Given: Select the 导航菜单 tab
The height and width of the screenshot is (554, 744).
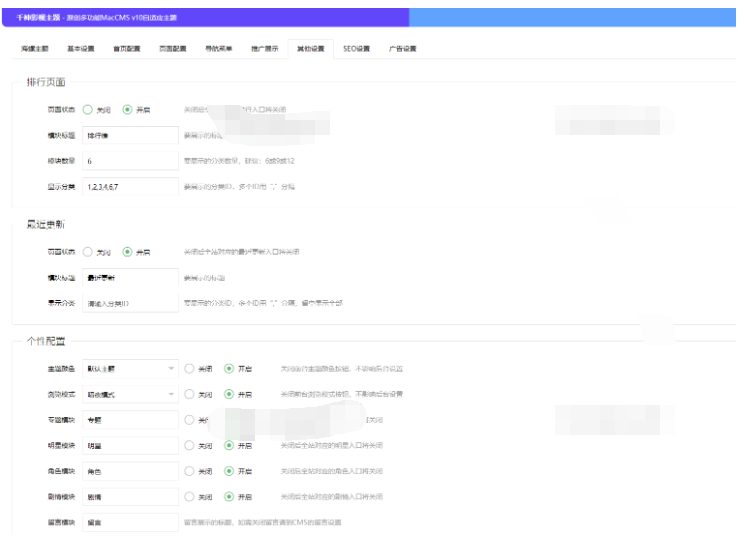Looking at the screenshot, I should (x=218, y=48).
